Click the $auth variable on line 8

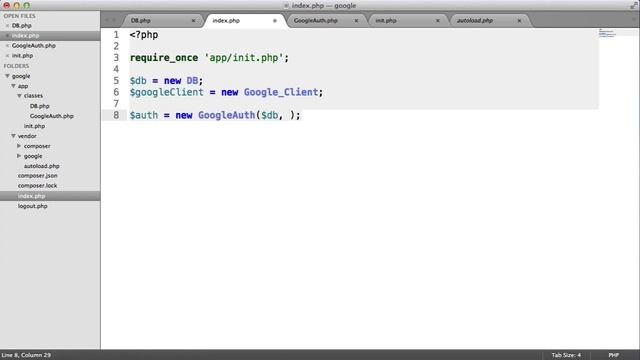[x=144, y=115]
